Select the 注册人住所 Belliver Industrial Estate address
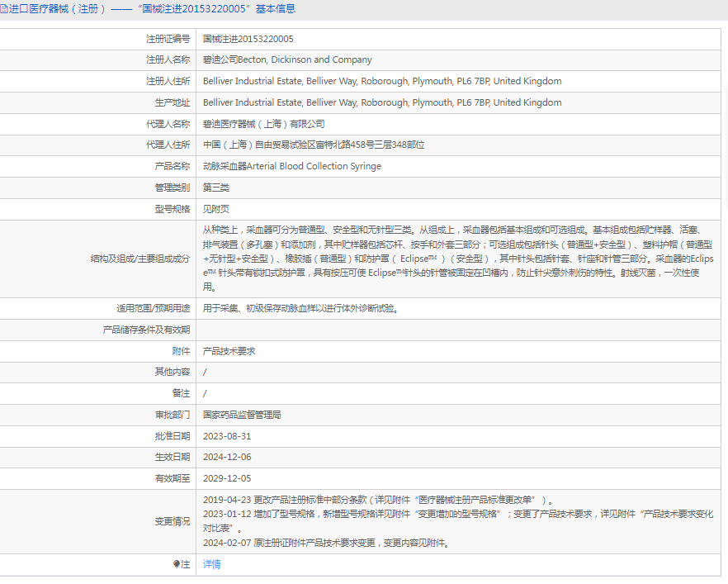The width and height of the screenshot is (728, 584). 382,81
